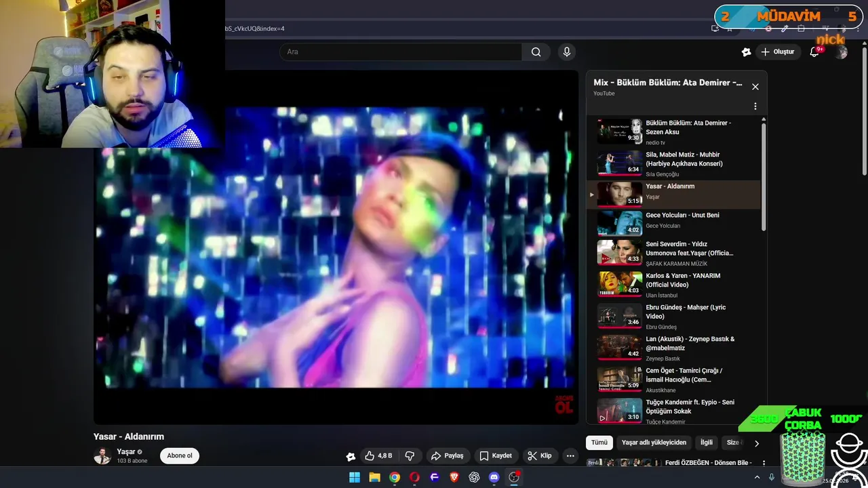Click the video player to pause
Image resolution: width=868 pixels, height=488 pixels.
[336, 247]
